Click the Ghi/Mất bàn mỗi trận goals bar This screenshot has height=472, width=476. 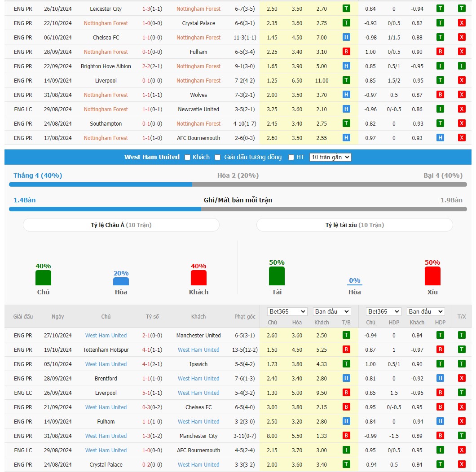[238, 209]
